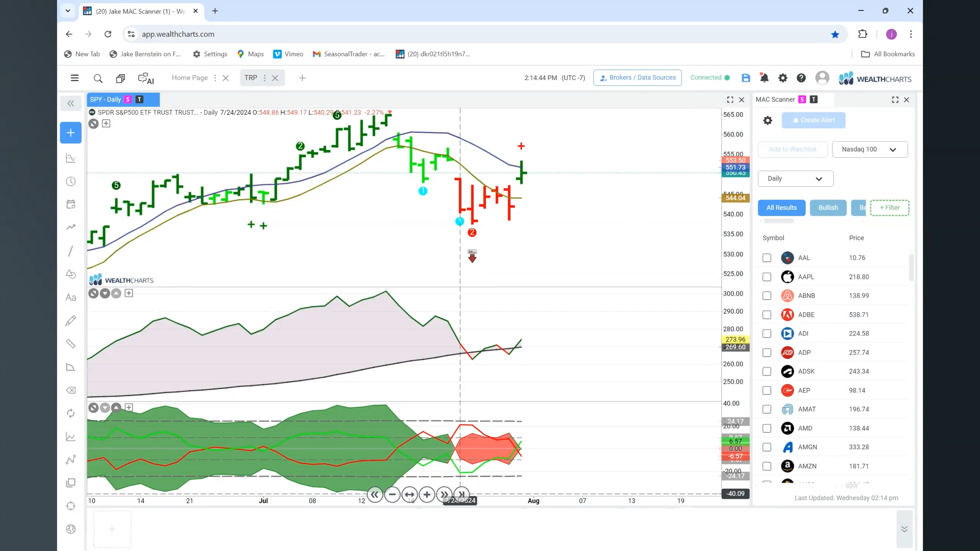This screenshot has height=551, width=980.
Task: Open the help question mark icon
Action: click(801, 78)
